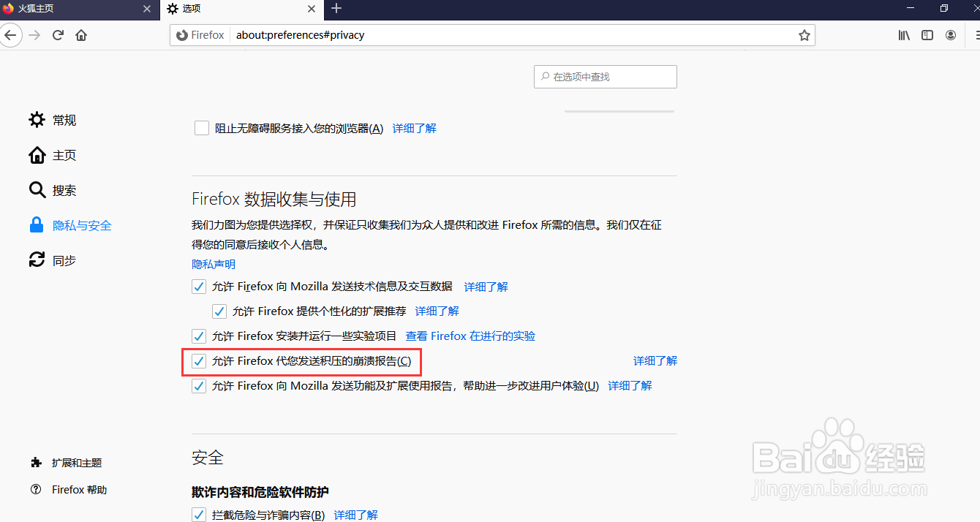
Task: Open 详细了解 next to 个性化的扩展推荐
Action: click(437, 311)
